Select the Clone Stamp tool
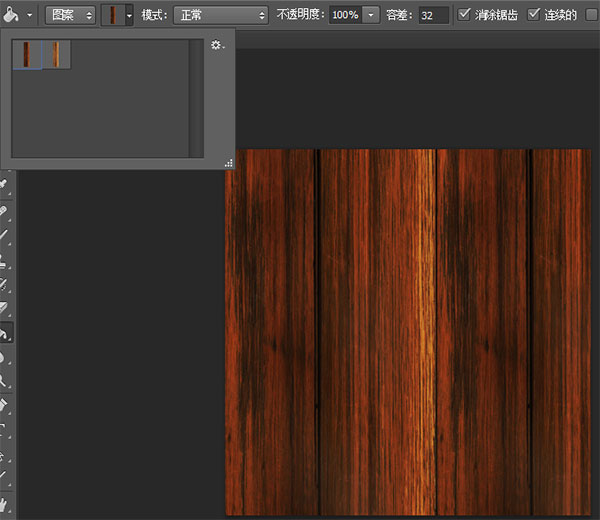This screenshot has height=520, width=600. [x=4, y=260]
